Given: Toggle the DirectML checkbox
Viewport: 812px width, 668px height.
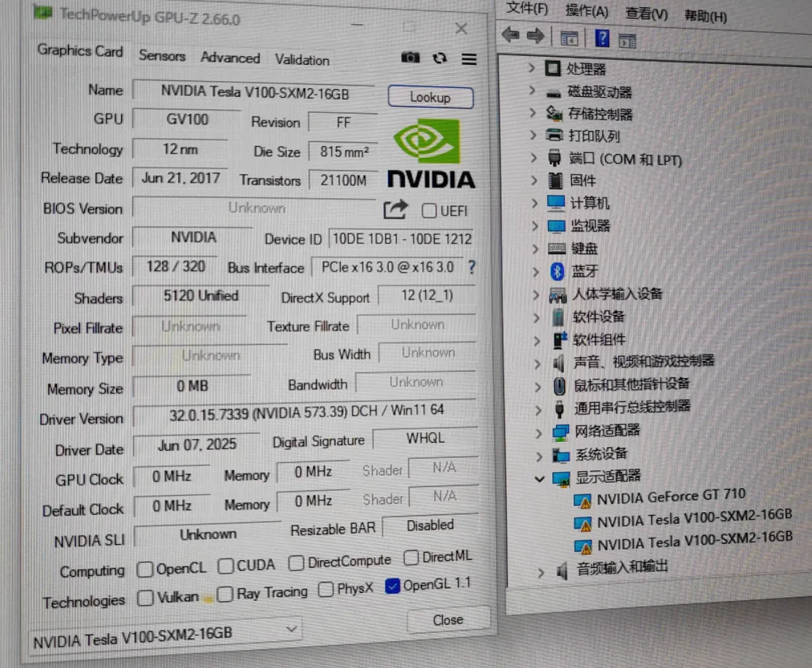Looking at the screenshot, I should pos(411,558).
